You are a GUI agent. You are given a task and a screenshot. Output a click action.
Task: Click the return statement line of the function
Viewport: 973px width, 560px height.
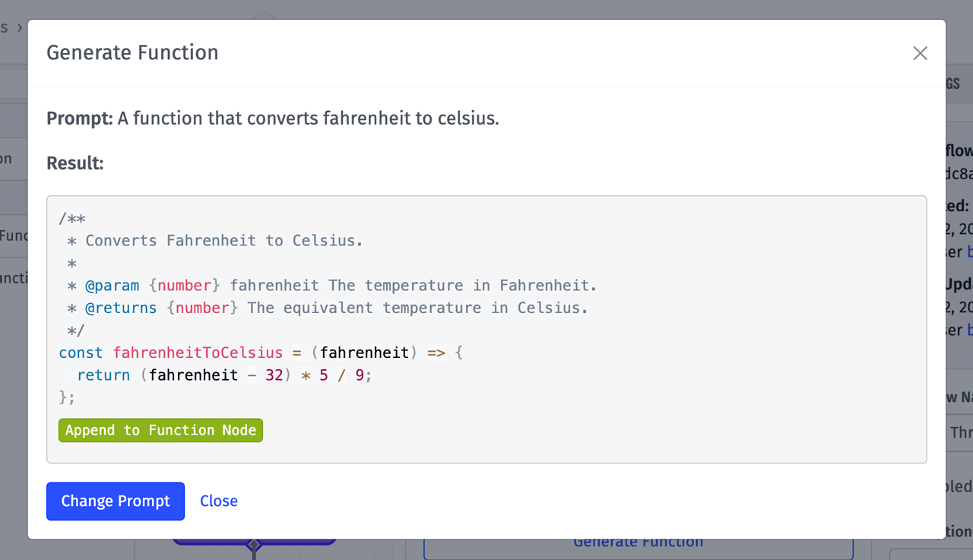[103, 375]
